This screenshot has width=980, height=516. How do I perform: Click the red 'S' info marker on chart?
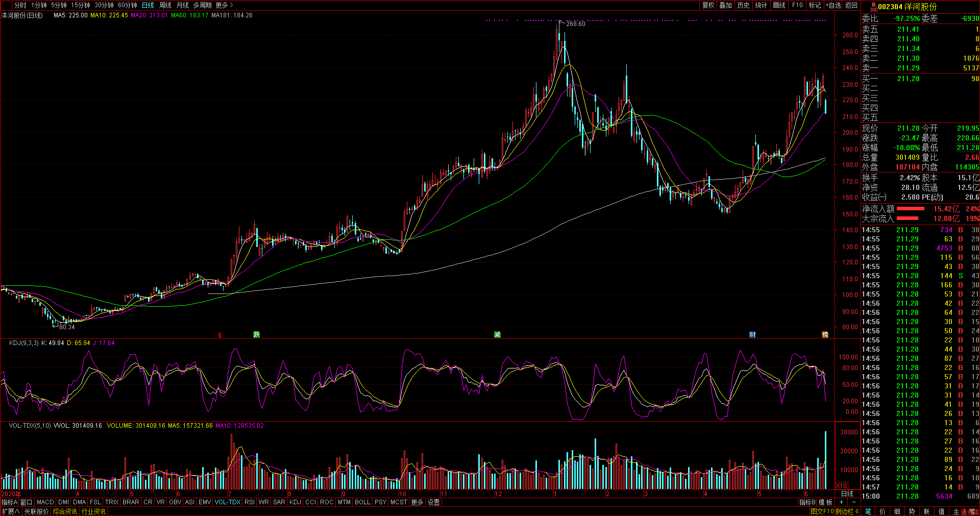[x=220, y=335]
